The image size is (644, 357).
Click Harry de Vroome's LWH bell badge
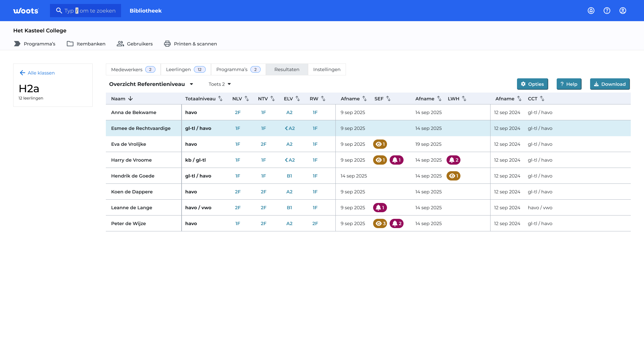tap(453, 160)
